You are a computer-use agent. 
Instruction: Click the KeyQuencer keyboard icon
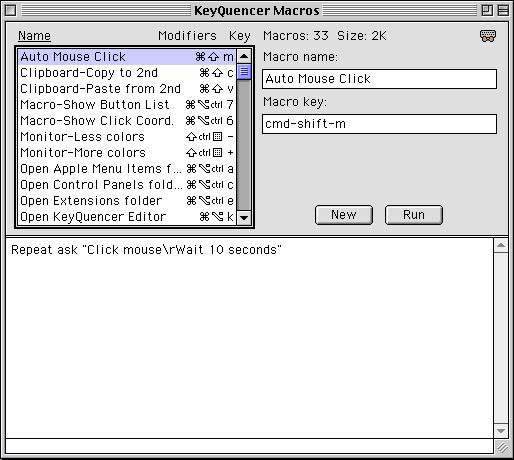(488, 36)
